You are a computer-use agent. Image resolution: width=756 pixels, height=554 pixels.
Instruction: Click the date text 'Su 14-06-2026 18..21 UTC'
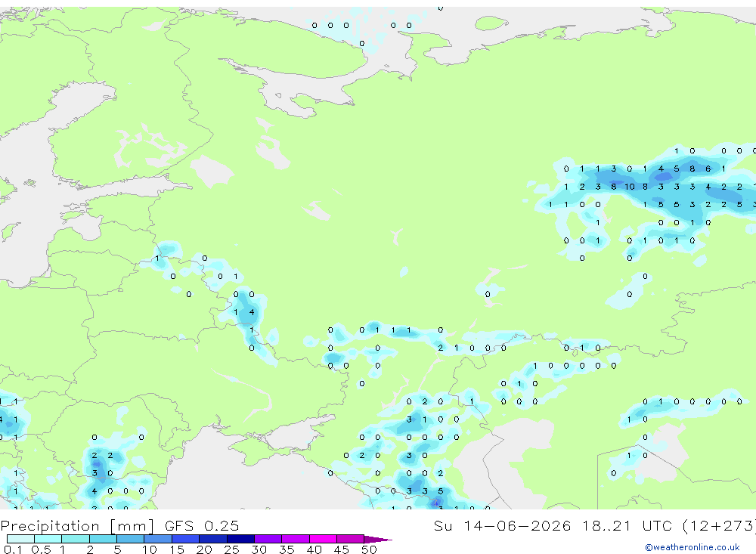(x=553, y=525)
